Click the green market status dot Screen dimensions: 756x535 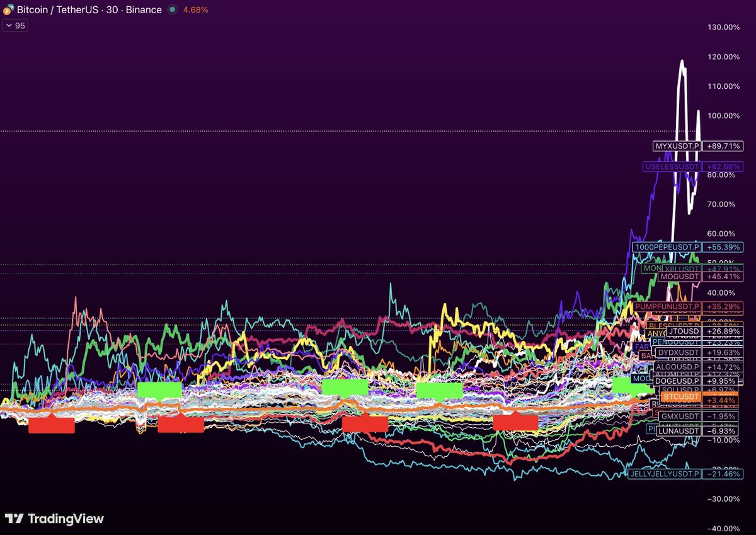[x=173, y=10]
